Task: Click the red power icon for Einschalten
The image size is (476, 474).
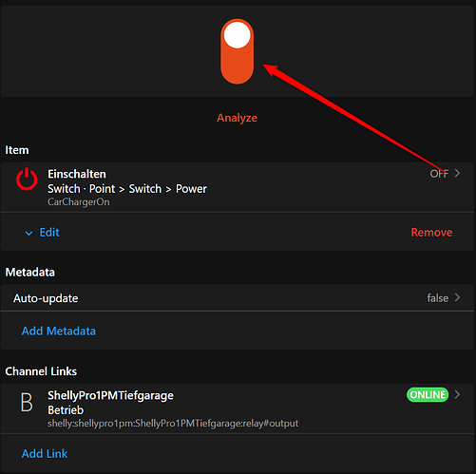Action: click(x=27, y=180)
